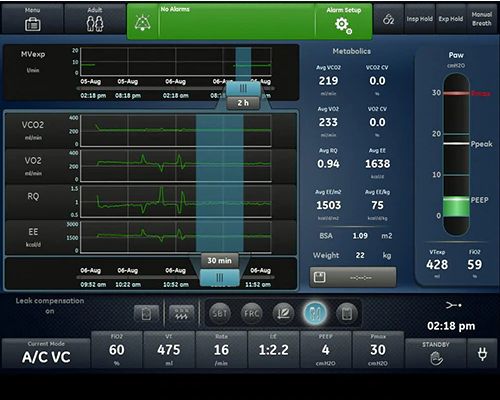Viewport: 500px width, 400px height.
Task: Click the Exp Hold button
Action: [451, 19]
